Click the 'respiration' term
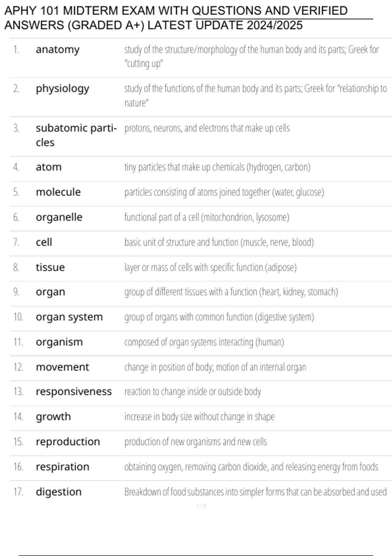Screen dimensions: 392x556 pos(62,467)
